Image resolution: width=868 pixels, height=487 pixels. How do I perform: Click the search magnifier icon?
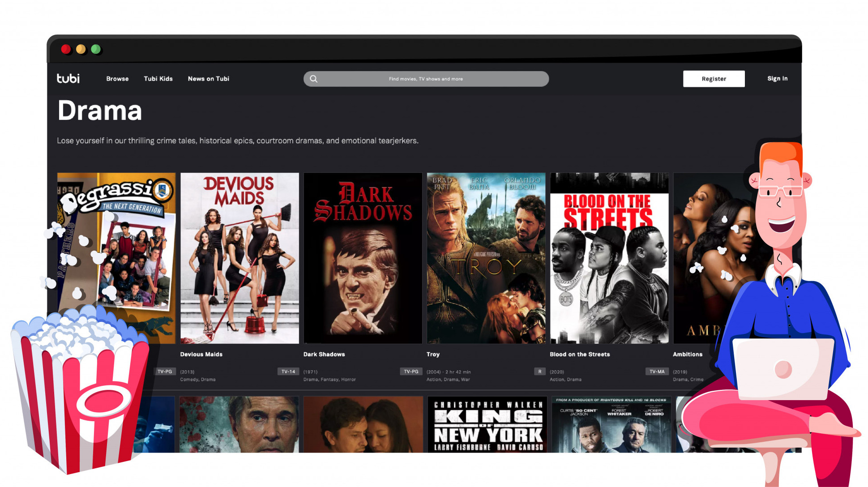click(314, 79)
